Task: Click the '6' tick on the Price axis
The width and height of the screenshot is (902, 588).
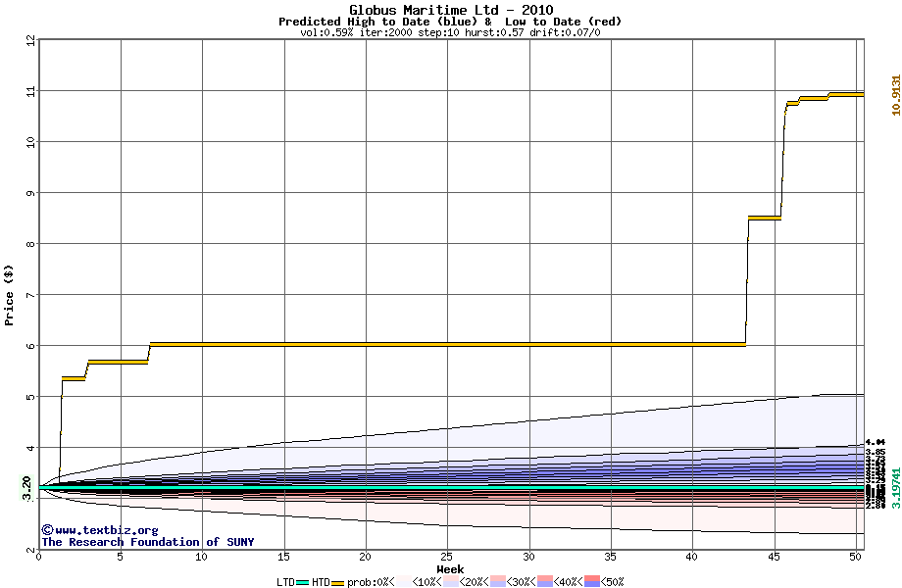Action: tap(31, 346)
